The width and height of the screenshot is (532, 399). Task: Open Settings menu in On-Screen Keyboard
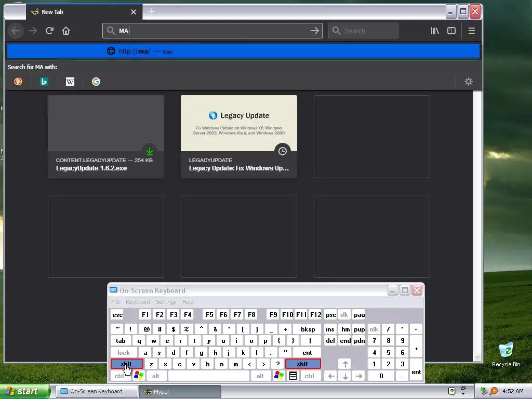click(166, 302)
